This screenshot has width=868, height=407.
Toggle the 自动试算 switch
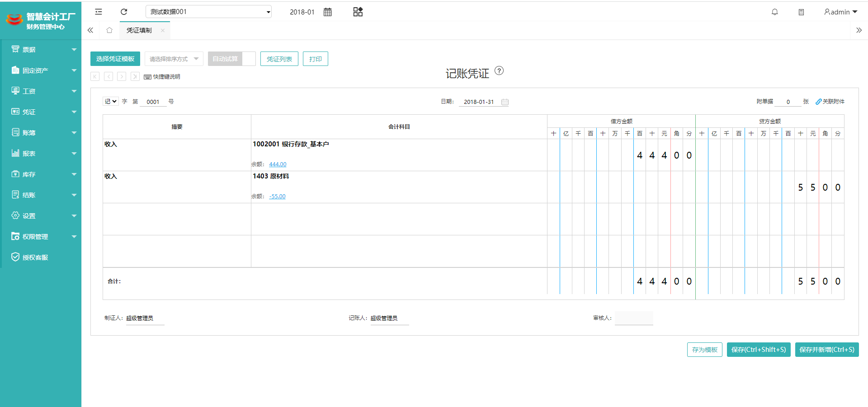pos(232,59)
